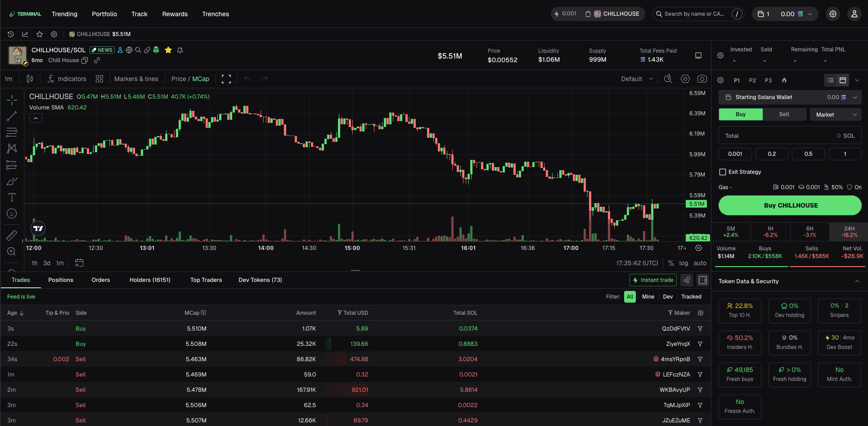Click the favorite star next to CHILLHOUSE/SOL
The image size is (868, 426).
pos(168,50)
